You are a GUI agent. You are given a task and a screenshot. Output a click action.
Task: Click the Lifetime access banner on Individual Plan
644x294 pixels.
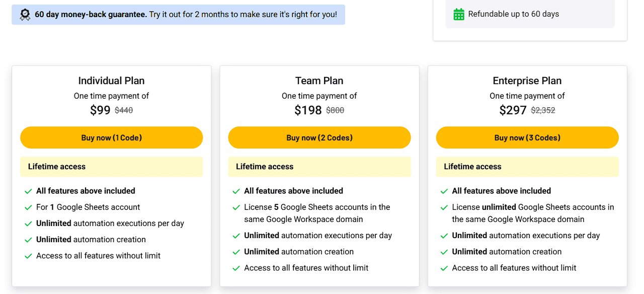pyautogui.click(x=111, y=167)
